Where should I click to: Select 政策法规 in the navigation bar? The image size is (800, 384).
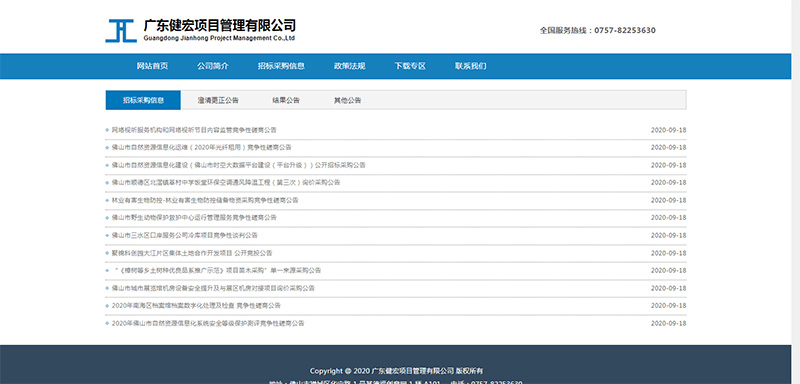(x=349, y=66)
